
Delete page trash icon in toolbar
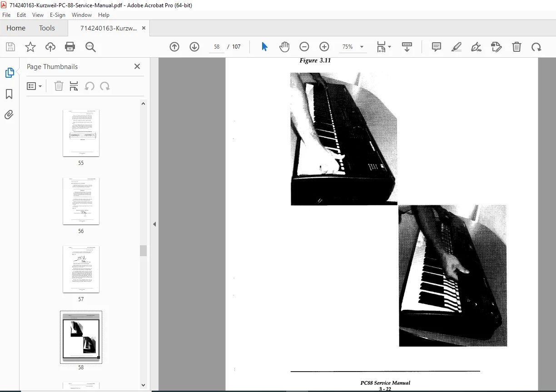coord(516,47)
